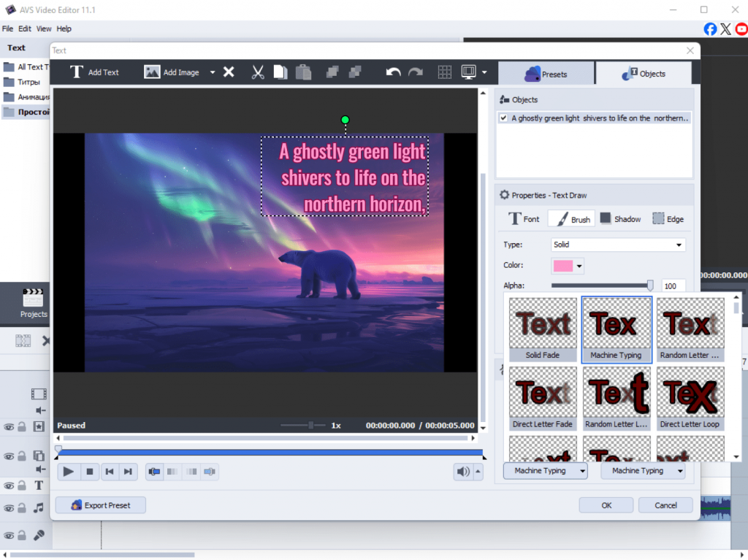Click the Paste clipboard icon
Screen dimensions: 748x560
[303, 72]
